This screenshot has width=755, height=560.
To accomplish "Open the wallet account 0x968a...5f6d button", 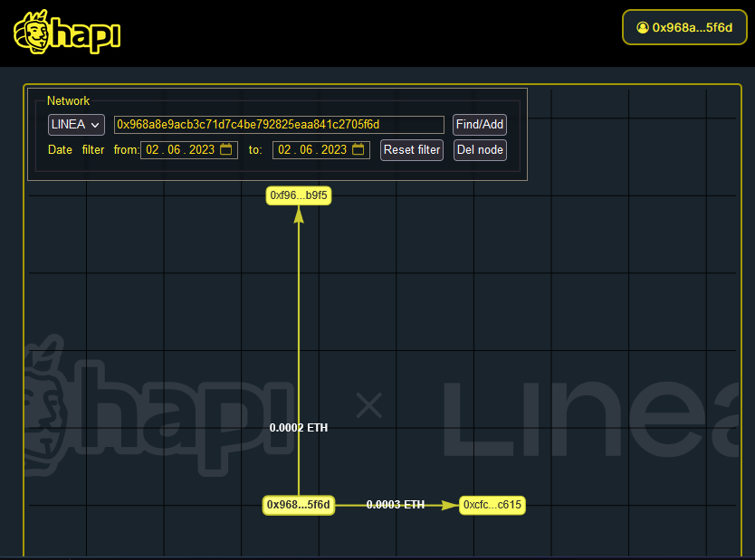I will pos(684,27).
